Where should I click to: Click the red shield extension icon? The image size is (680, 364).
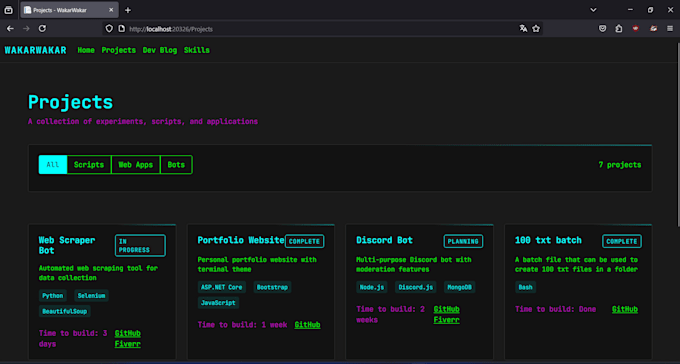tap(636, 29)
